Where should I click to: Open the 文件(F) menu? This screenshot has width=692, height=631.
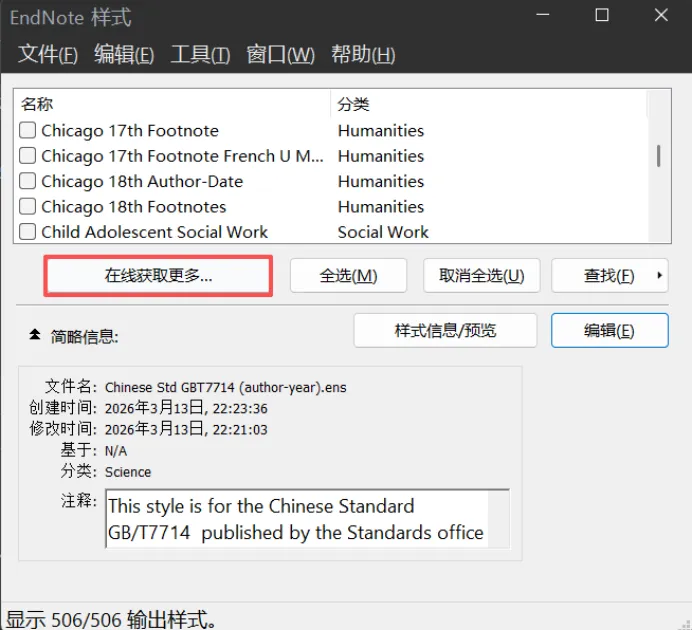tap(48, 55)
